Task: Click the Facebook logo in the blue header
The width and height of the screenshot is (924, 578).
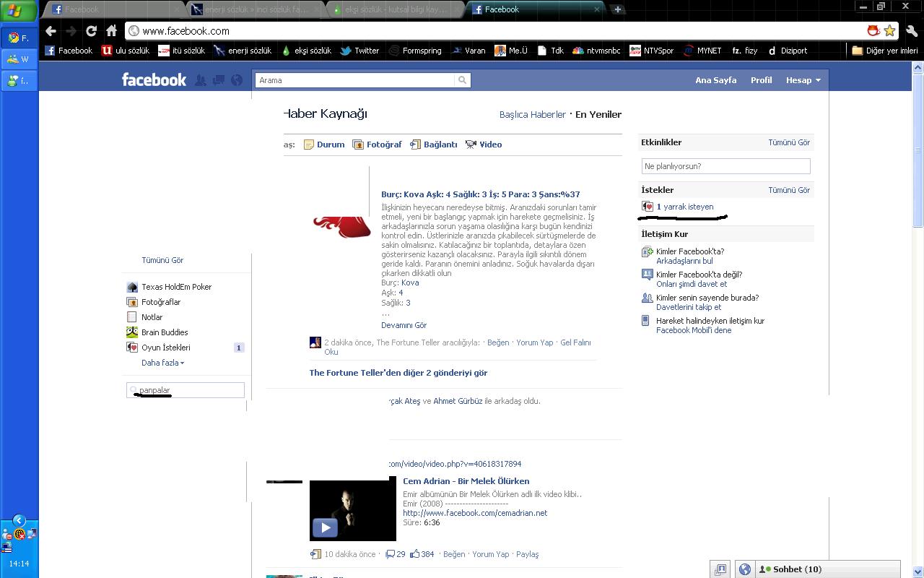Action: pyautogui.click(x=154, y=79)
